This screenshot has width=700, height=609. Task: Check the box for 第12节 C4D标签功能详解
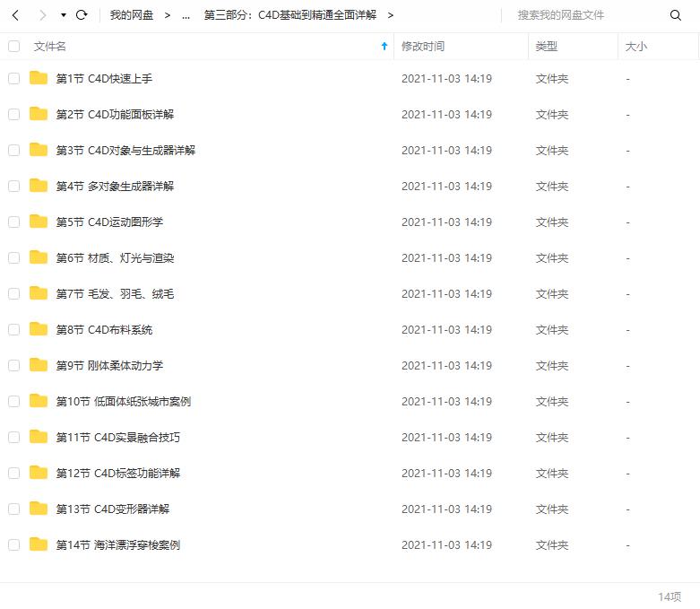click(13, 474)
